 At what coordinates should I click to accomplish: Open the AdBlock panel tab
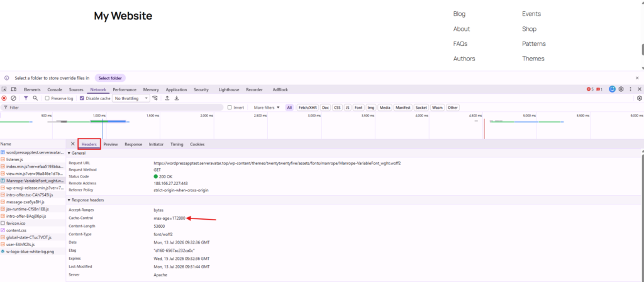point(280,89)
